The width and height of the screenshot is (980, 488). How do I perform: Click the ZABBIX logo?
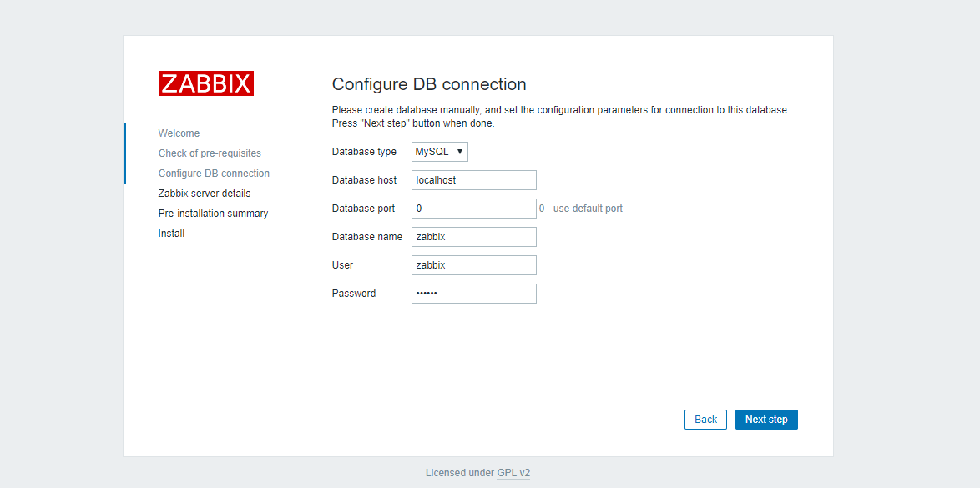tap(205, 83)
